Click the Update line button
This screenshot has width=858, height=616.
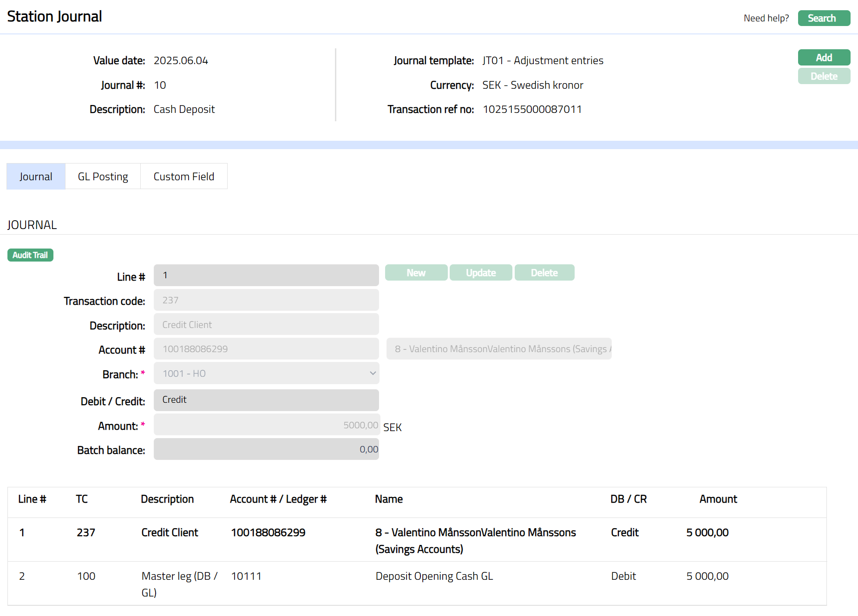tap(480, 273)
